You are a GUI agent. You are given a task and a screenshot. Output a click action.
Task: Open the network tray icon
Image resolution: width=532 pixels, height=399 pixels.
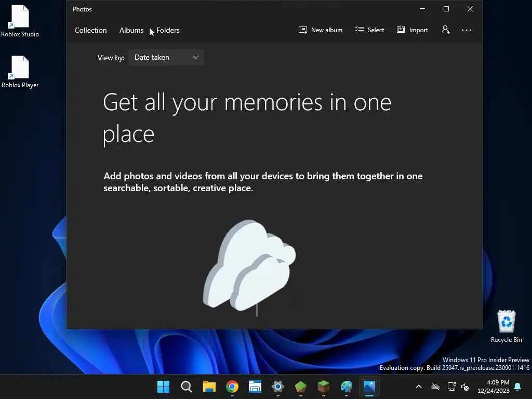coord(451,387)
